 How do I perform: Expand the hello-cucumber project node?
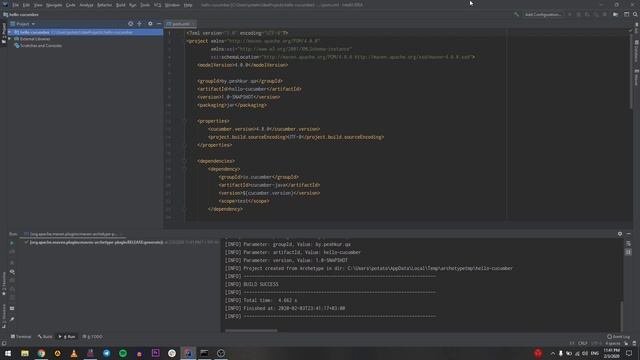click(10, 32)
